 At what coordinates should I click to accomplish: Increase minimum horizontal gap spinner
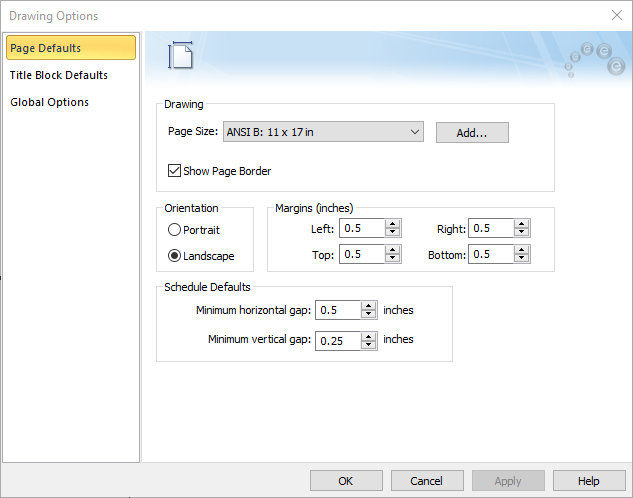click(x=369, y=306)
